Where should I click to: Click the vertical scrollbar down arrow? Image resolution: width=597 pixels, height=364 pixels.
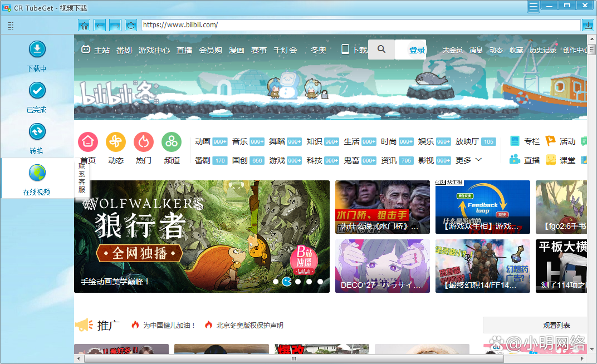(591, 349)
